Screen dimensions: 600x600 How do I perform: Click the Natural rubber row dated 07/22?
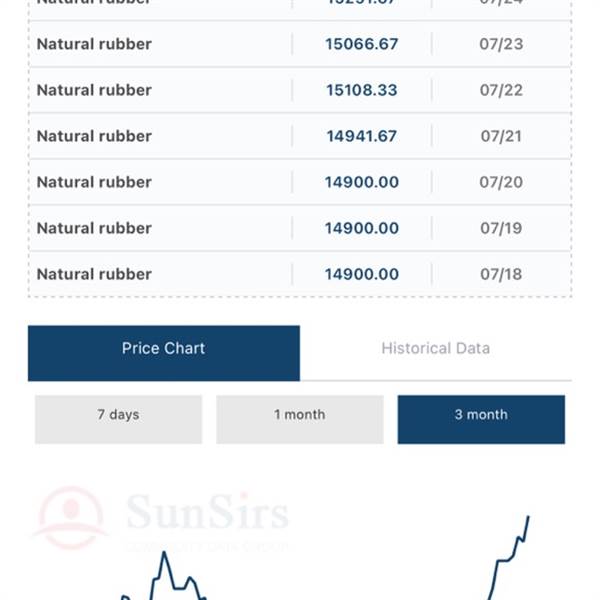(x=300, y=90)
